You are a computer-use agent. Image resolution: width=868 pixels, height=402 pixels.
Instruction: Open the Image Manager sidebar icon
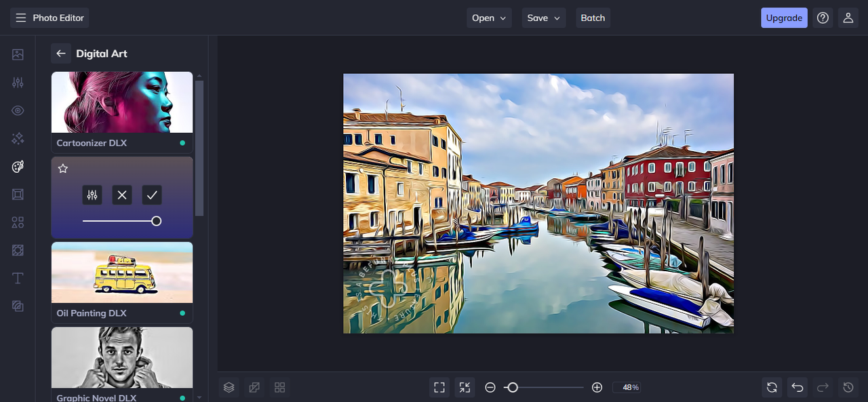[x=18, y=55]
